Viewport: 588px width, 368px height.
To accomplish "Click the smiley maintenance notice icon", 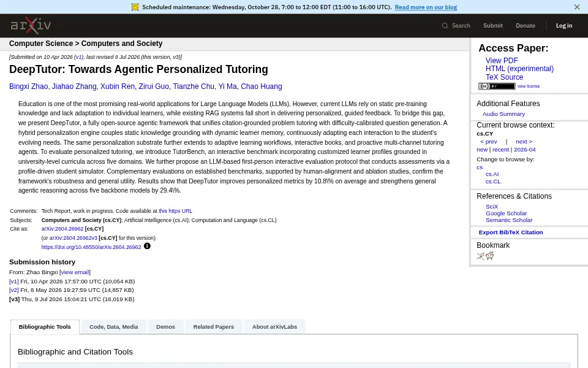I will click(135, 7).
